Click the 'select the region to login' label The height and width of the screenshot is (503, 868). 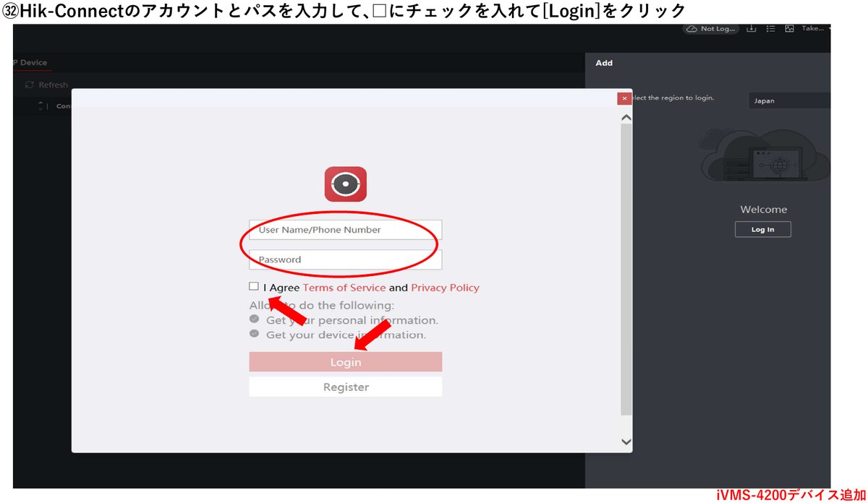pyautogui.click(x=673, y=98)
